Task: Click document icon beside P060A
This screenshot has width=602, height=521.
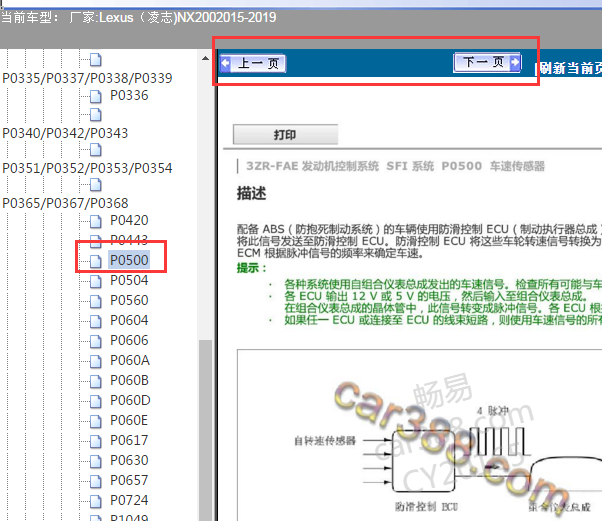Action: point(96,361)
